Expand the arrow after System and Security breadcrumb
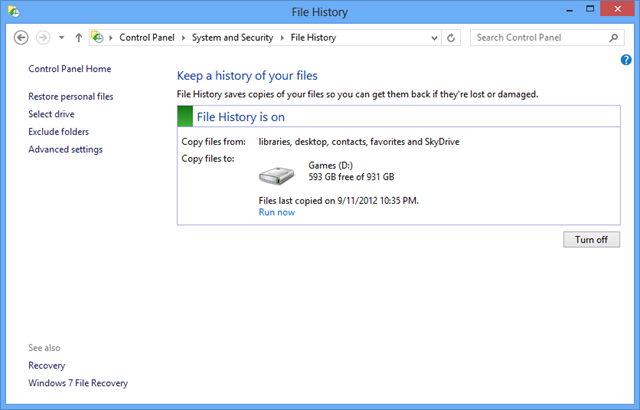This screenshot has height=410, width=640. tap(283, 37)
